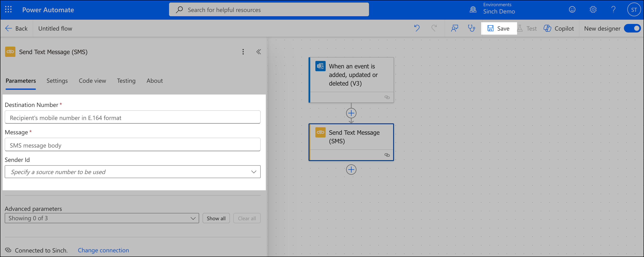The image size is (644, 257).
Task: Click the Clear all button
Action: click(247, 218)
